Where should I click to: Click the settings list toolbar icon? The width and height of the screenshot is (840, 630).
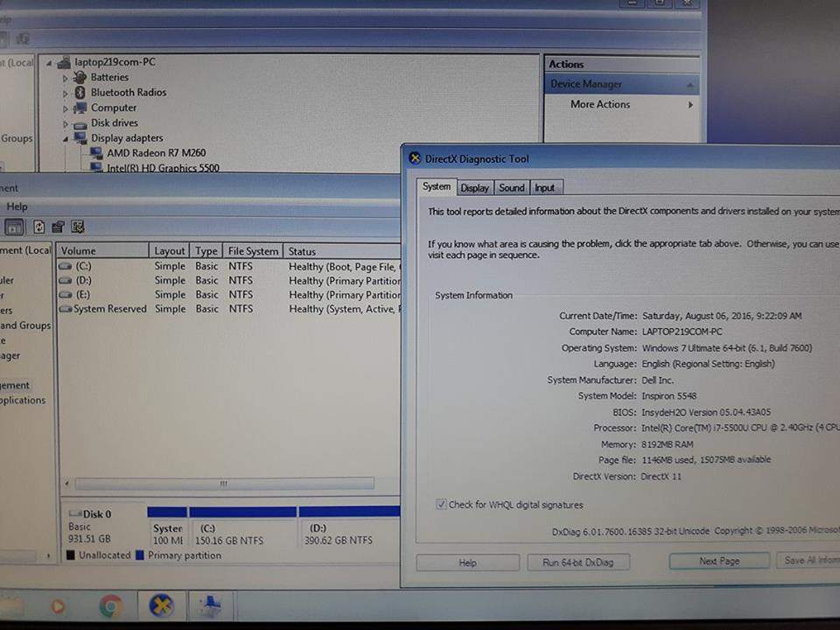tap(78, 227)
